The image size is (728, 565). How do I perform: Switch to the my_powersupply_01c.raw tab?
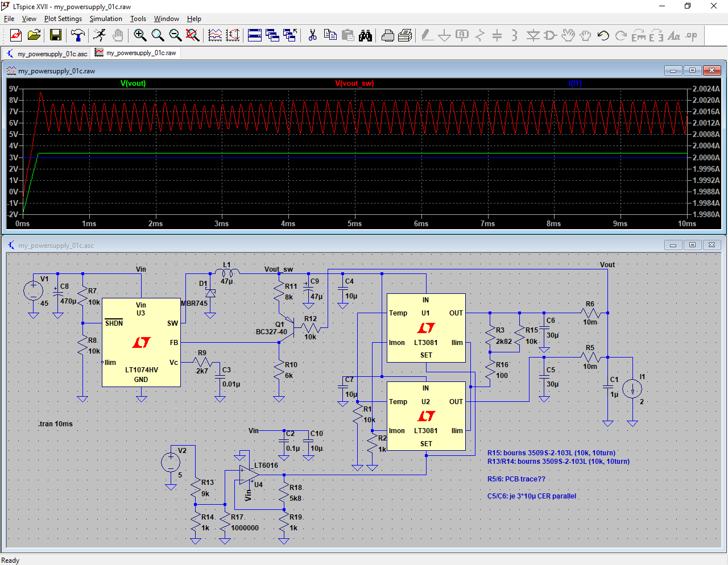tap(136, 53)
